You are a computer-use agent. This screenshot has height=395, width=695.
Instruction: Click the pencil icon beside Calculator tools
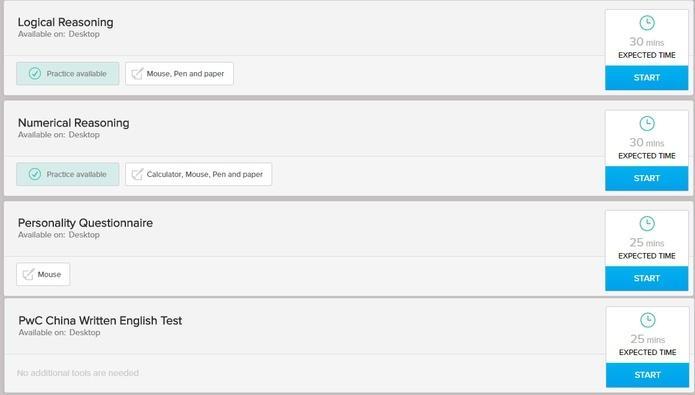coord(137,174)
